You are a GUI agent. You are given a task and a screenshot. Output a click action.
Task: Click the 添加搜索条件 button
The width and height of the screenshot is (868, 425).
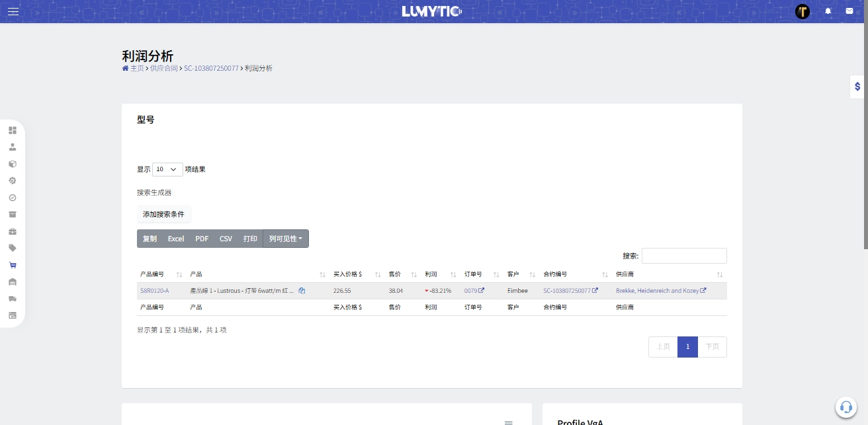tap(163, 214)
